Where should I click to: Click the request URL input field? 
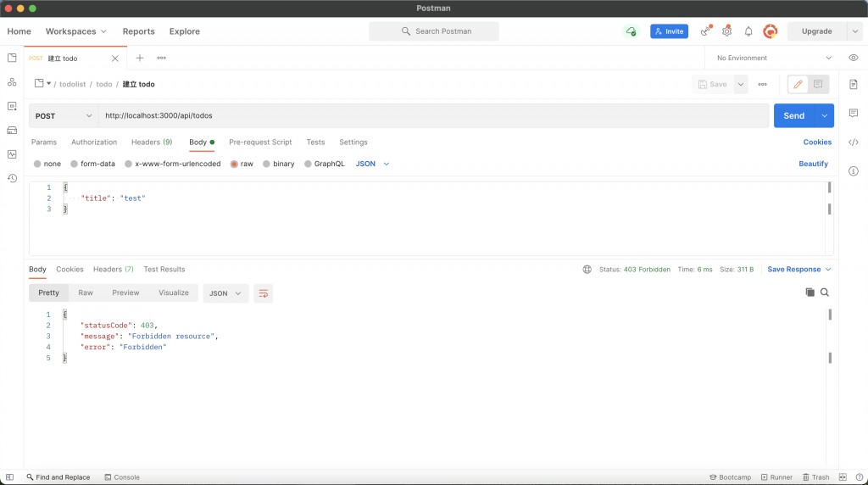click(433, 115)
